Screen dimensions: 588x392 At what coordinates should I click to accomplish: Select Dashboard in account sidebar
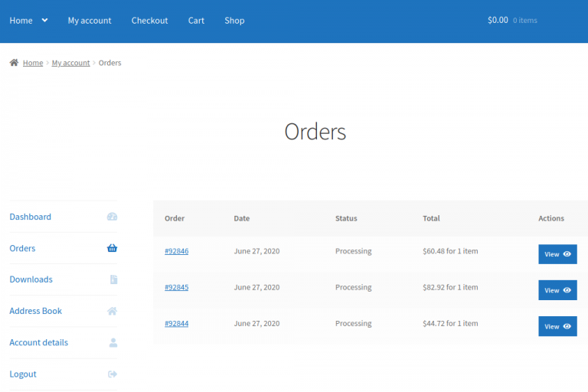point(31,217)
